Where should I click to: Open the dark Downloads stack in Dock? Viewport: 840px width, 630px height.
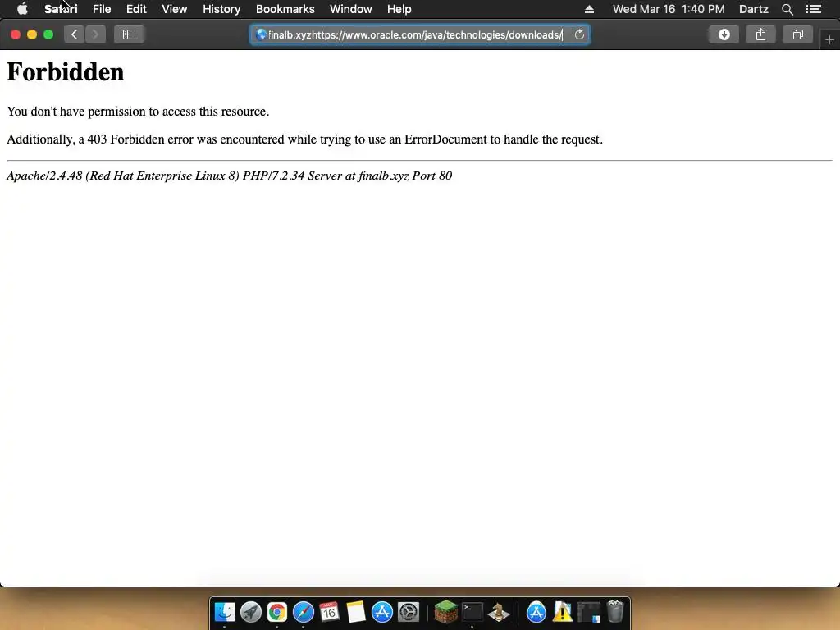pyautogui.click(x=589, y=612)
